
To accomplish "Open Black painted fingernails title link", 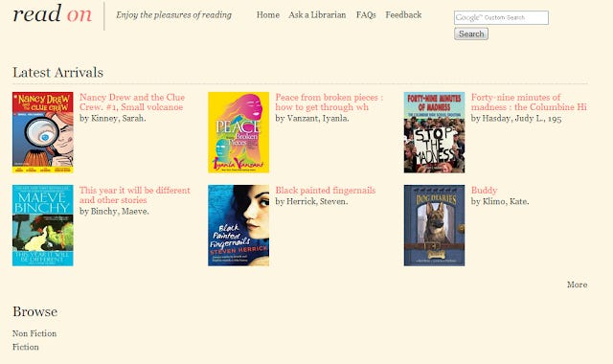I will [x=326, y=191].
